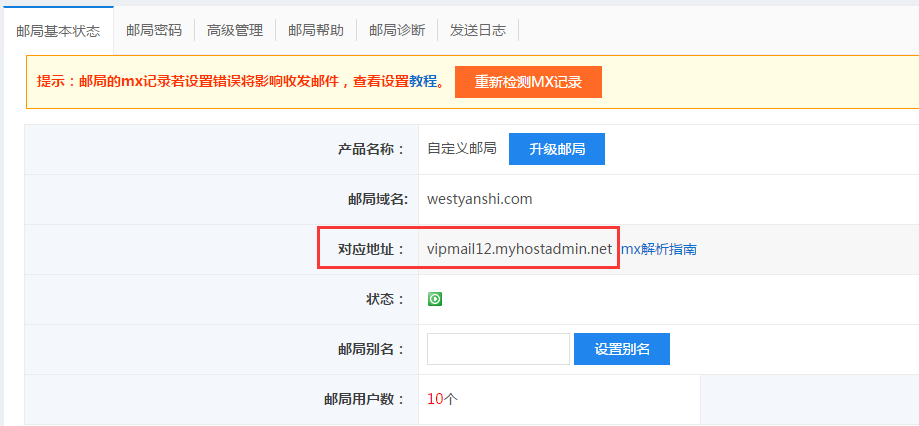
Task: Focus the 邮局别名 input field
Action: [498, 349]
